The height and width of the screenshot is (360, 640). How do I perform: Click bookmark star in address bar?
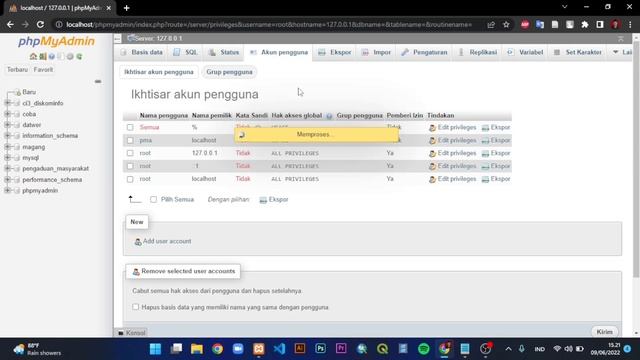point(506,24)
